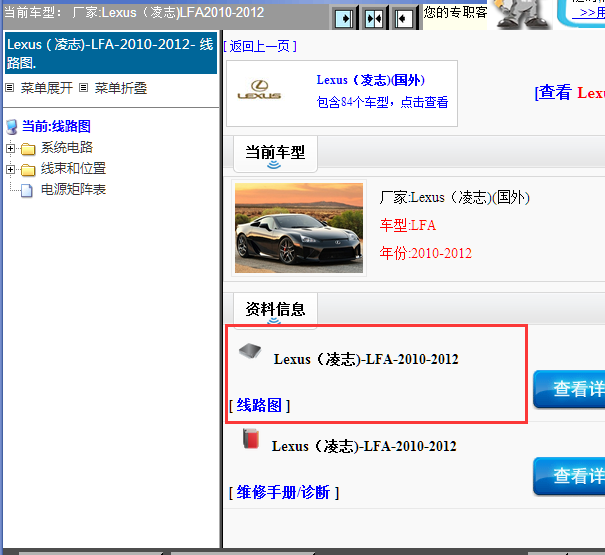Expand the 线束和位置 tree node
605x555 pixels.
(11, 169)
